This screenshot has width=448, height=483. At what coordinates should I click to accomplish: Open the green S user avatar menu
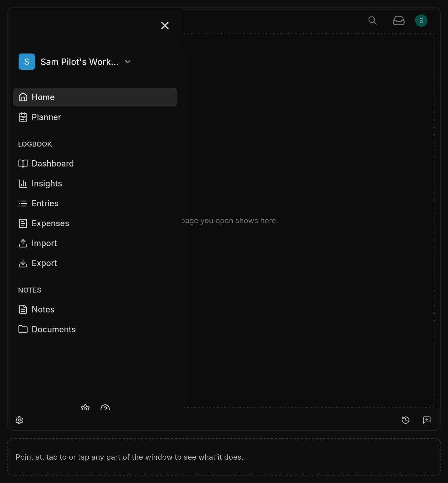click(x=421, y=21)
